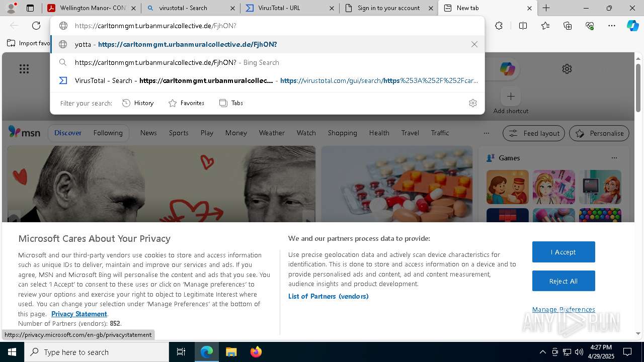Viewport: 644px width, 362px height.
Task: Open the pills article thumbnail
Action: 397,184
